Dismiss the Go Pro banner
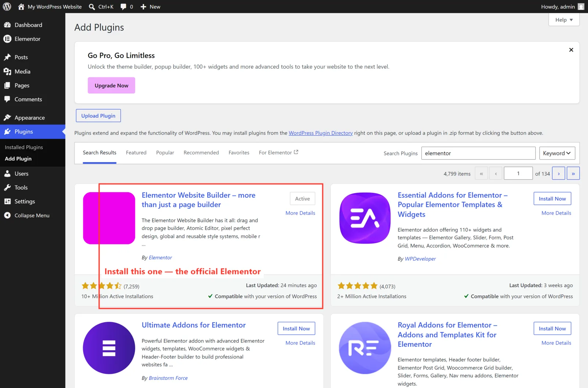 click(571, 50)
